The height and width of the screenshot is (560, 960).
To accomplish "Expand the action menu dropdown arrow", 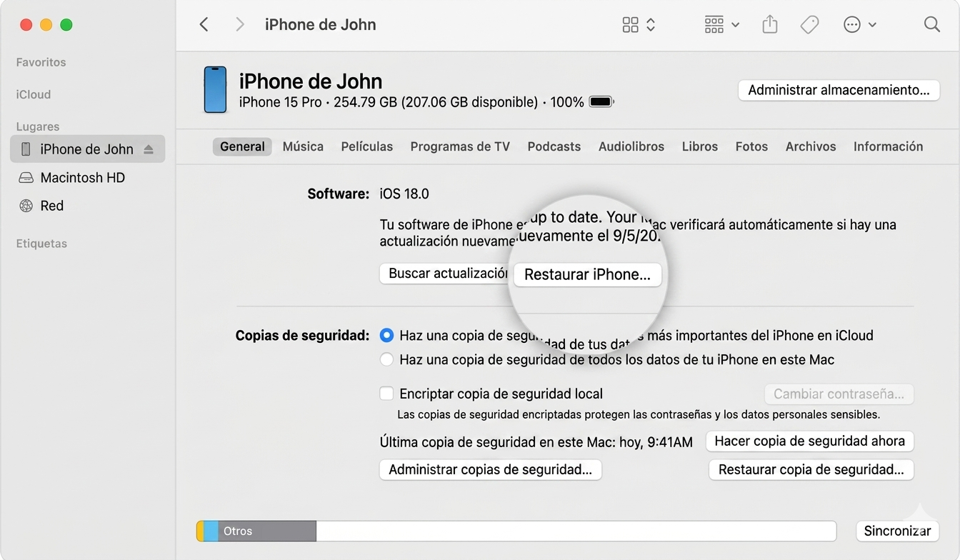I will point(872,25).
